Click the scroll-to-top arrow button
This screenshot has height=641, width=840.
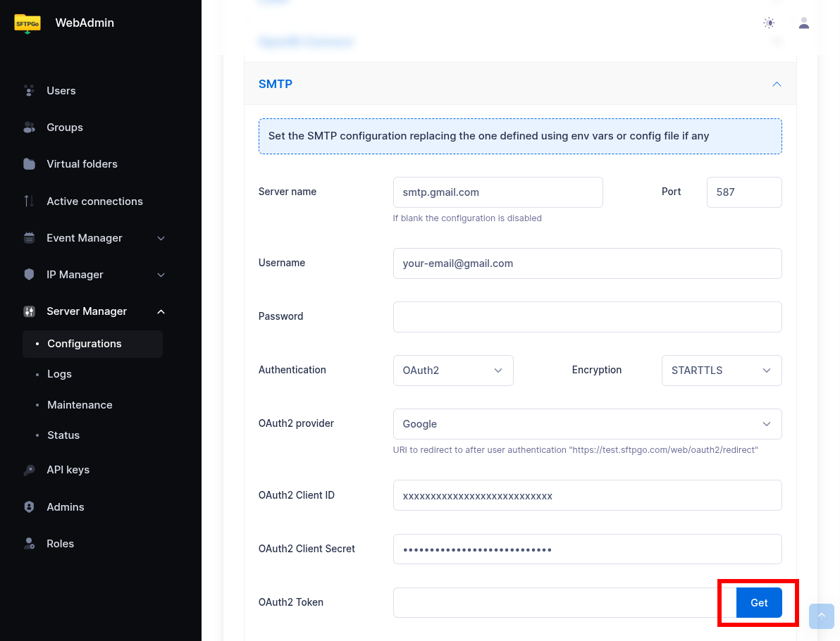point(821,616)
